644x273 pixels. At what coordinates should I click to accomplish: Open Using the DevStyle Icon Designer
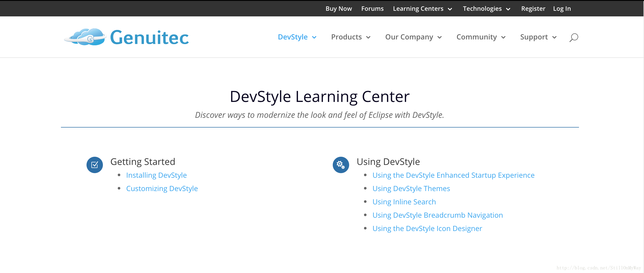(x=427, y=228)
